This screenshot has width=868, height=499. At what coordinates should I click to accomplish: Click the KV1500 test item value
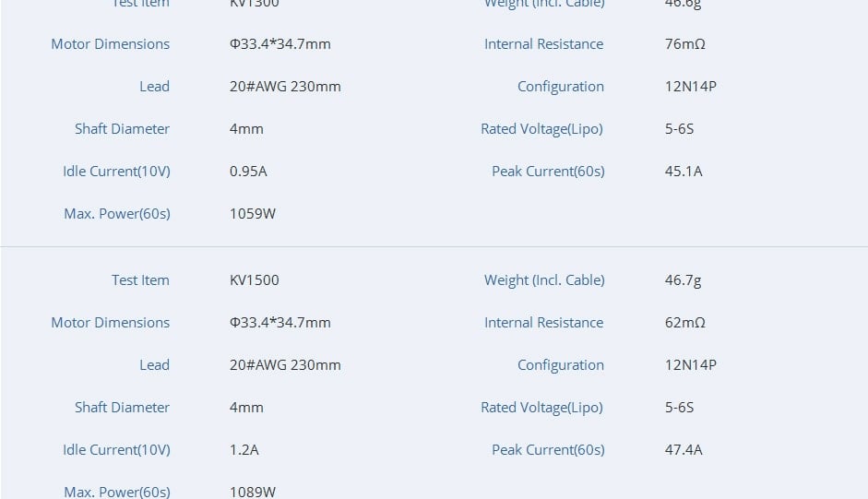(254, 280)
